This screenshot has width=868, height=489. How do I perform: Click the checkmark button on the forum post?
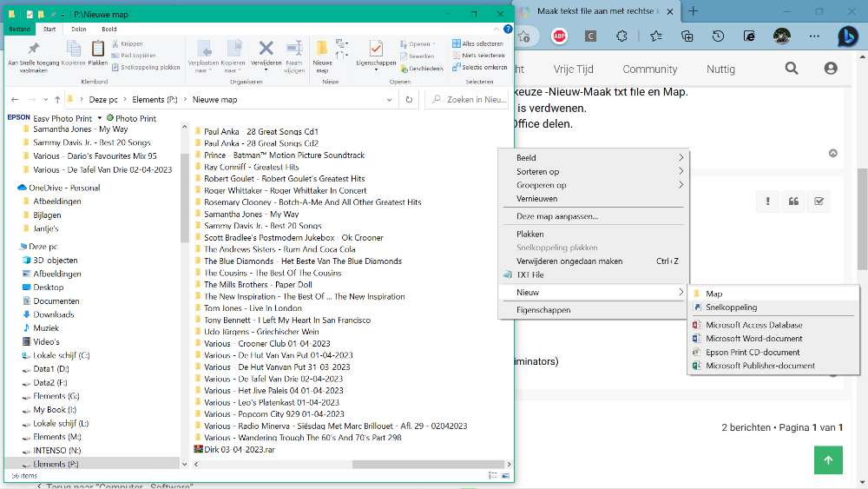[x=819, y=202]
